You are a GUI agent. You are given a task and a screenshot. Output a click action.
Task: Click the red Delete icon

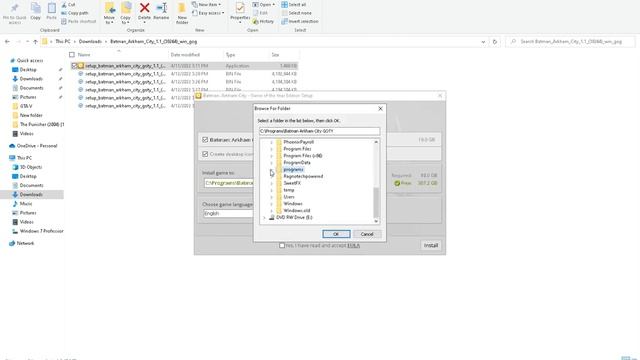pyautogui.click(x=144, y=8)
